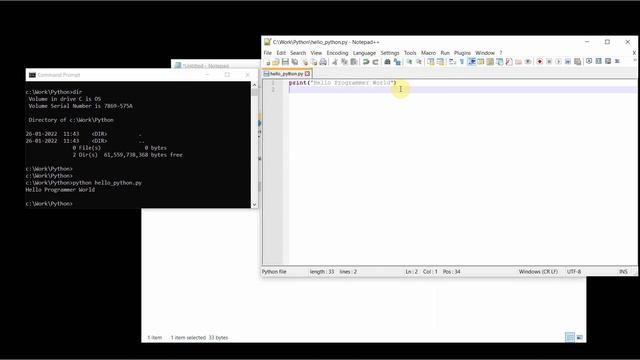The height and width of the screenshot is (360, 640).
Task: Click the Open file toolbar icon
Action: pyautogui.click(x=276, y=62)
